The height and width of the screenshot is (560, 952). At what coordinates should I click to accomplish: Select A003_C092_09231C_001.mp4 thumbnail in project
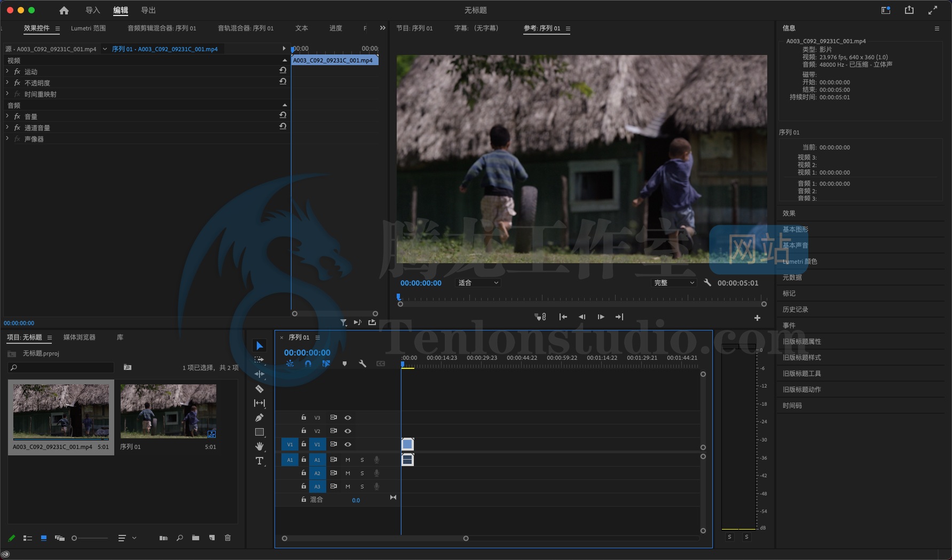[x=61, y=412]
